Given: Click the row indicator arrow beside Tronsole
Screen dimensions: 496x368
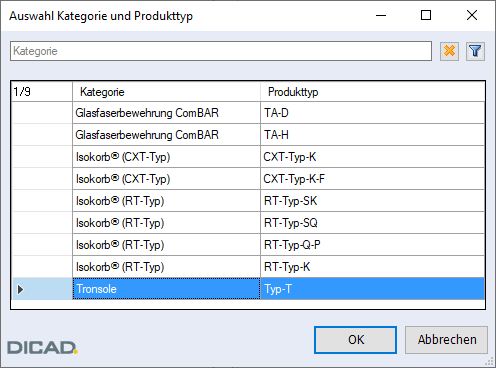Looking at the screenshot, I should click(21, 289).
